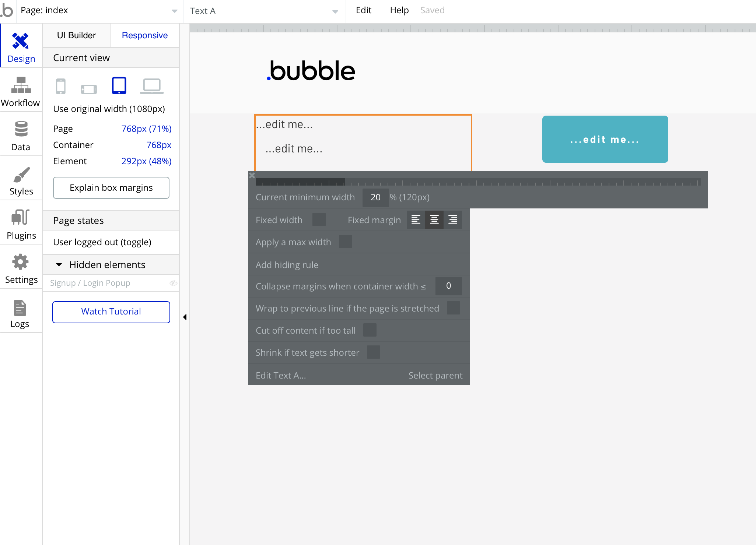Select the portrait phone view icon
The height and width of the screenshot is (545, 756).
[61, 87]
